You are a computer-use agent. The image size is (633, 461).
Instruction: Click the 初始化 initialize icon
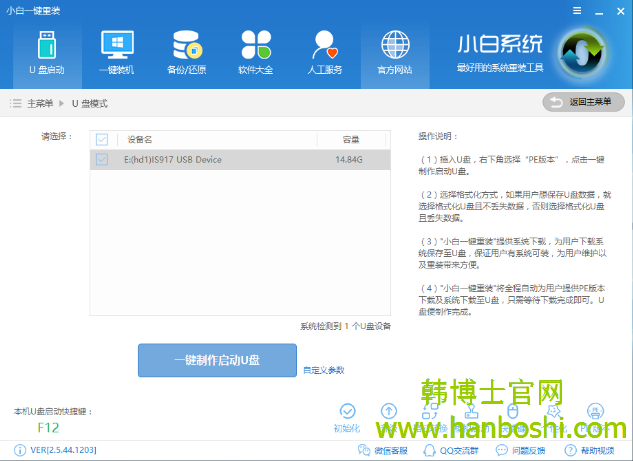click(347, 412)
